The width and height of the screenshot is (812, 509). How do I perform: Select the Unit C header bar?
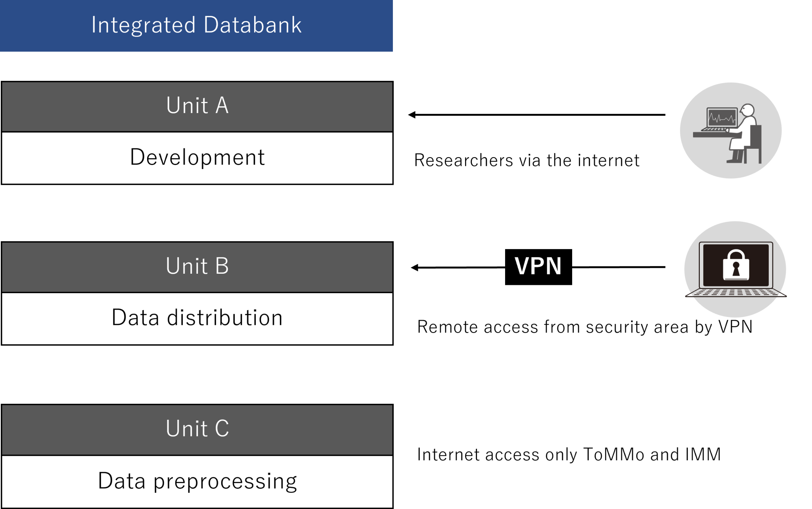tap(197, 429)
